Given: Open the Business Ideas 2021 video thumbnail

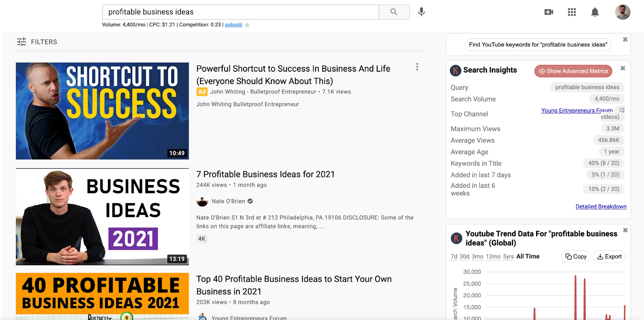Looking at the screenshot, I should (x=102, y=217).
